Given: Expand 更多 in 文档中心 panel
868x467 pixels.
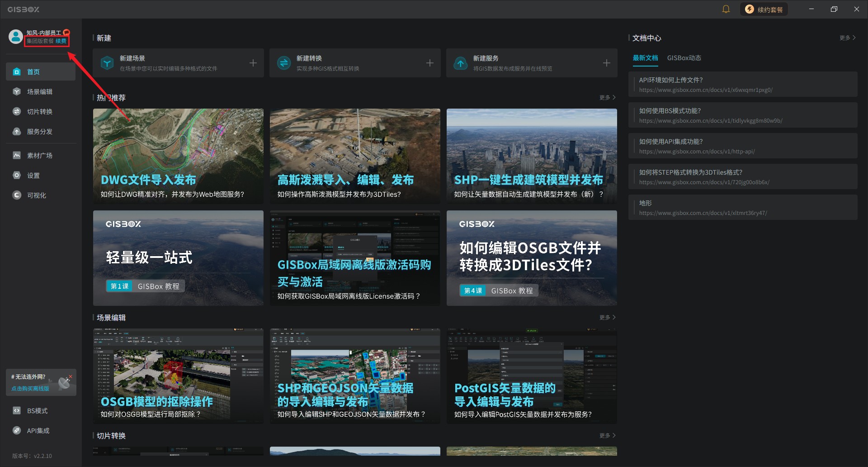Looking at the screenshot, I should (847, 38).
